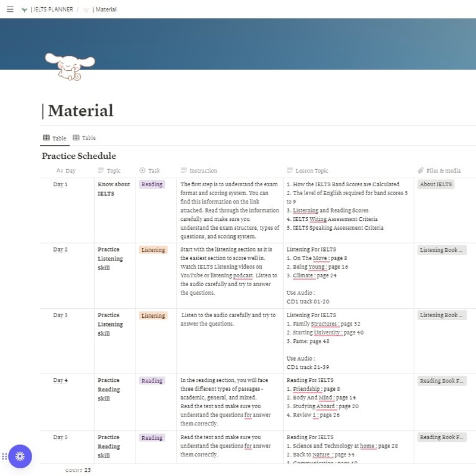Image resolution: width=476 pixels, height=476 pixels.
Task: Click the COUNT 25 footer of the table
Action: click(77, 469)
